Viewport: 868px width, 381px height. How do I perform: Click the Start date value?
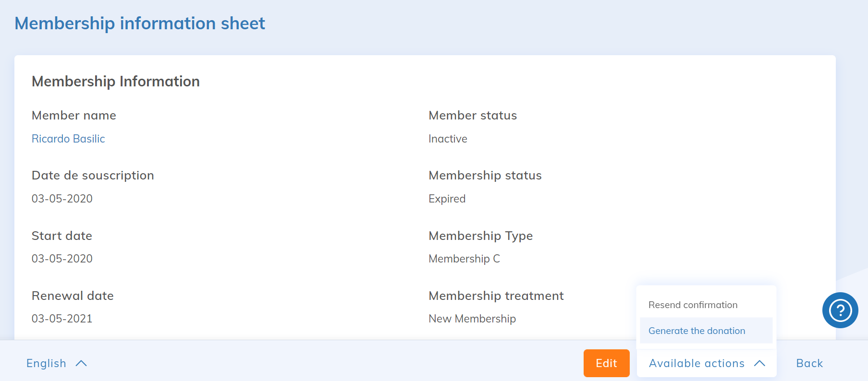[x=62, y=259]
